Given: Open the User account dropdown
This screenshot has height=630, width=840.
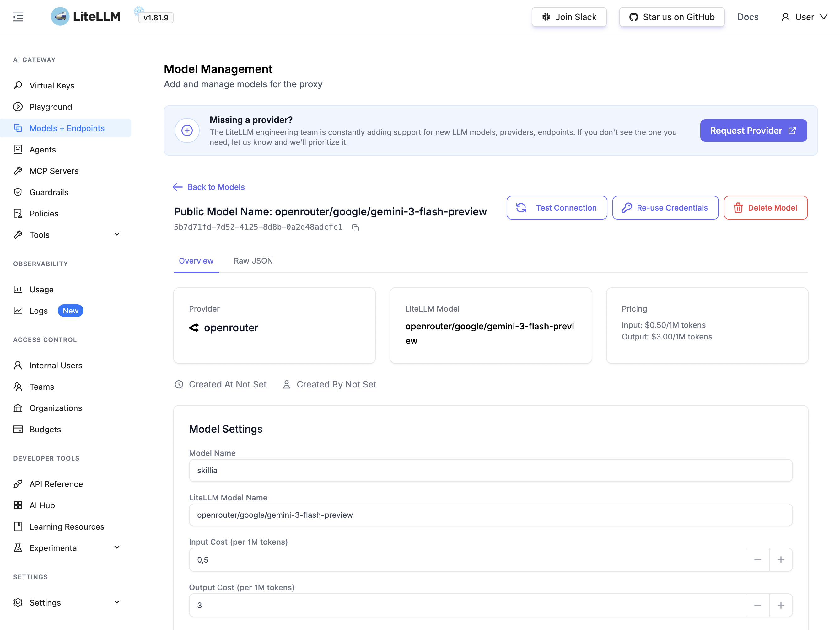Looking at the screenshot, I should point(804,17).
